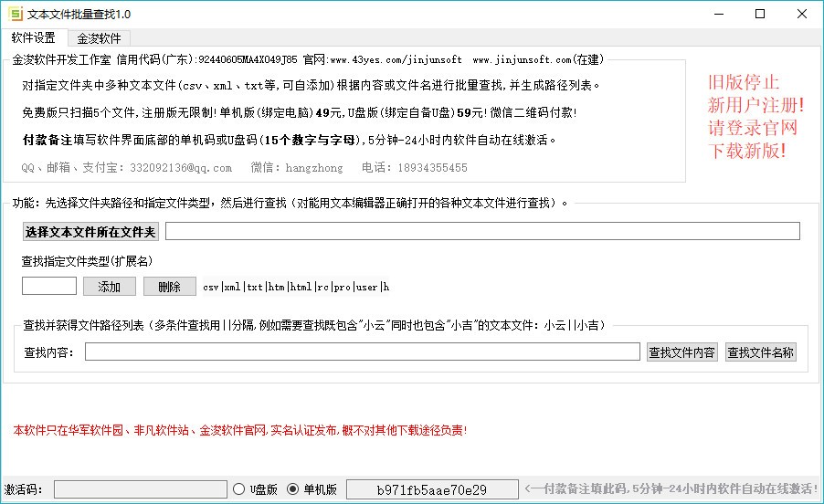
Task: Select the user extension in list
Action: pos(367,288)
